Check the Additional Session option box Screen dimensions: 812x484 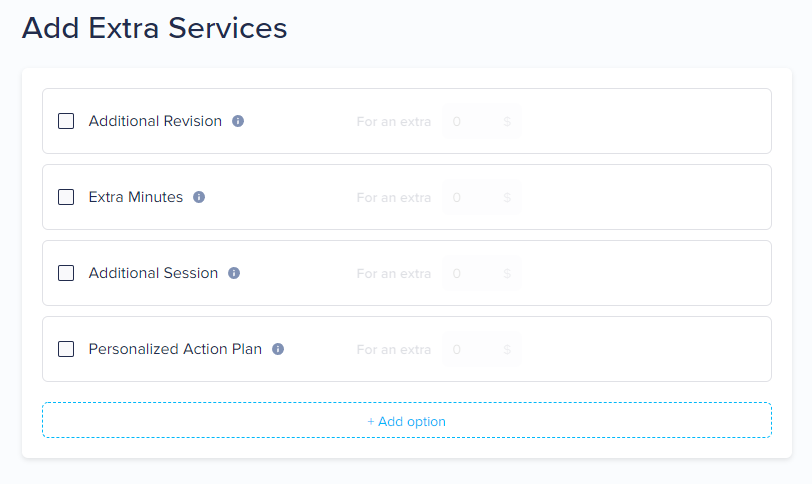tap(66, 273)
